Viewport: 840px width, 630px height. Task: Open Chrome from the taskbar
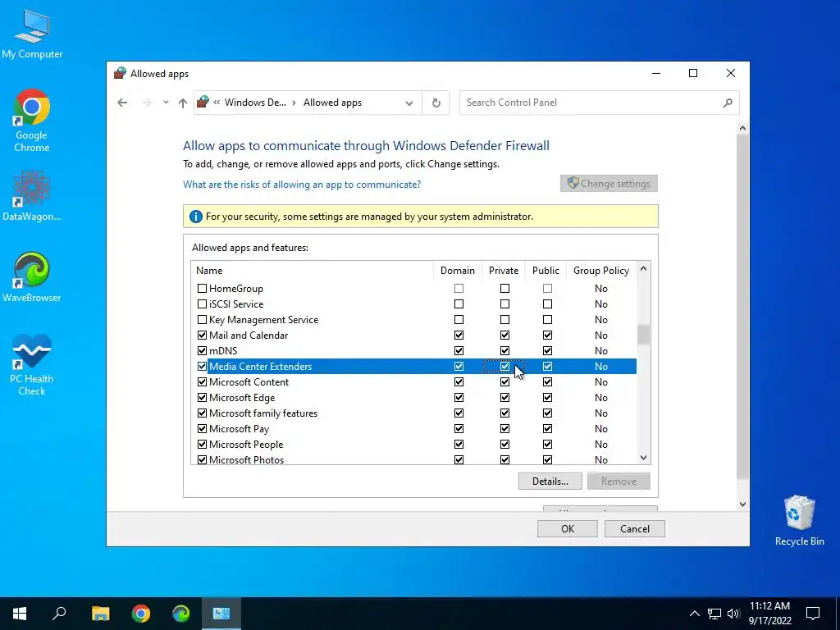pos(141,614)
